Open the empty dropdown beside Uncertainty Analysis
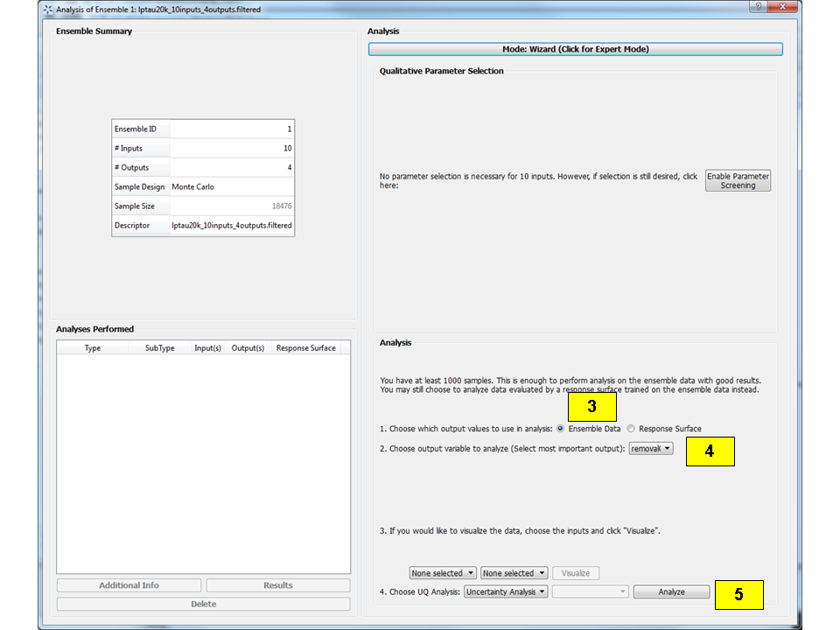Image resolution: width=840 pixels, height=630 pixels. [x=590, y=591]
